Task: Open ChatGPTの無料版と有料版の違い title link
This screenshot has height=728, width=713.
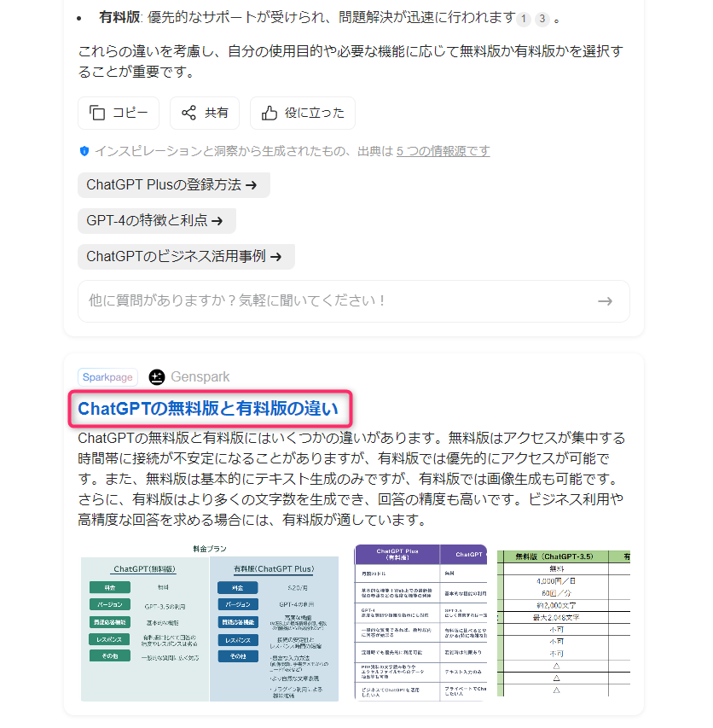Action: click(x=208, y=409)
